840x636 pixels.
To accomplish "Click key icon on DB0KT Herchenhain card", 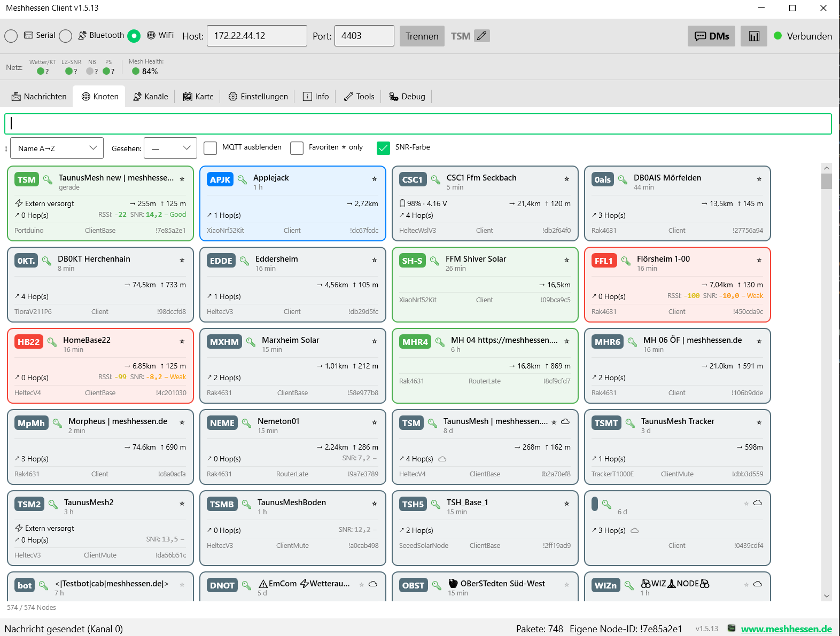I will pos(47,261).
